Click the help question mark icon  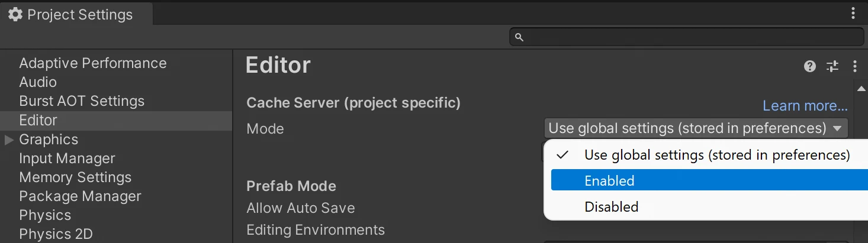click(x=810, y=66)
